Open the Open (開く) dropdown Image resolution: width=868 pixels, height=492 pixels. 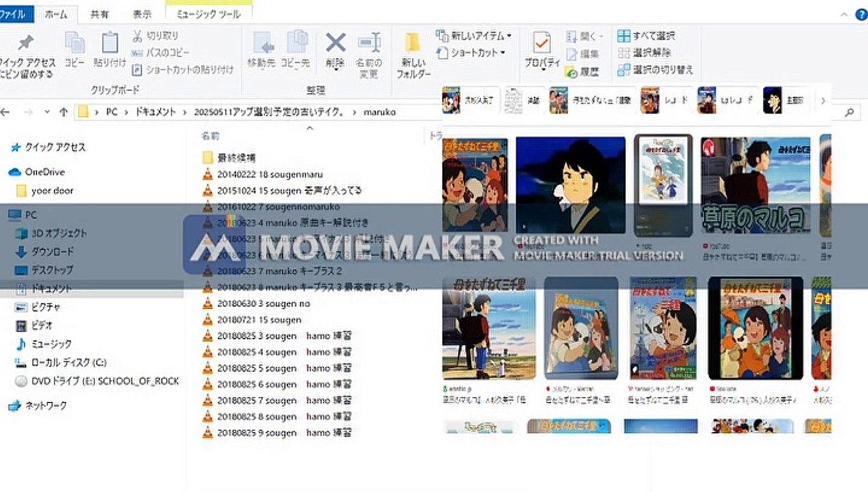[586, 36]
